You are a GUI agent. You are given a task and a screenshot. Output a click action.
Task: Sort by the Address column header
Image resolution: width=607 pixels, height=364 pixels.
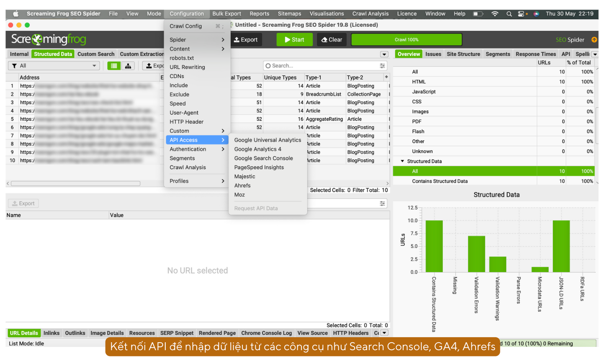[x=89, y=77]
